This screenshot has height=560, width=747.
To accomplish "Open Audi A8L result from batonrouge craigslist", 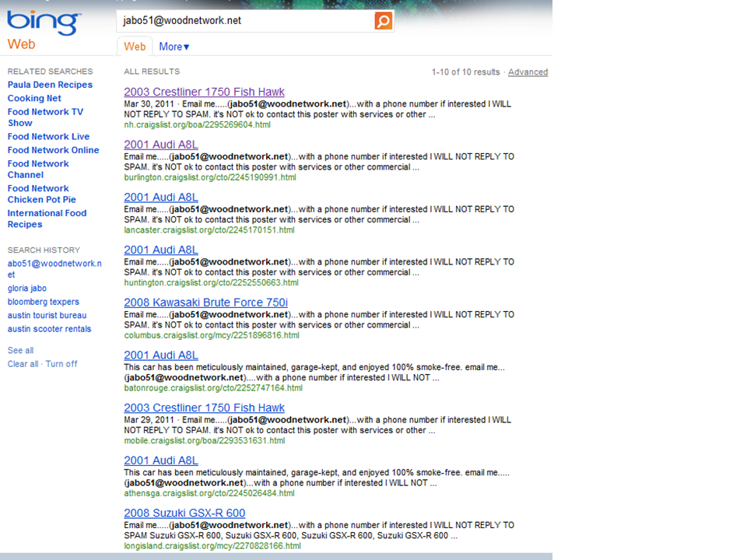I will click(161, 355).
